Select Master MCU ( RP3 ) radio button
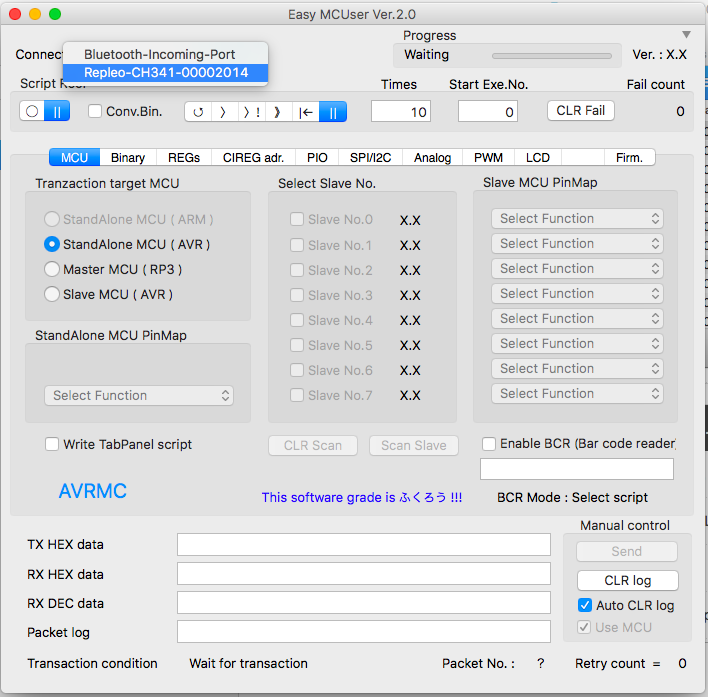The height and width of the screenshot is (697, 708). point(52,270)
